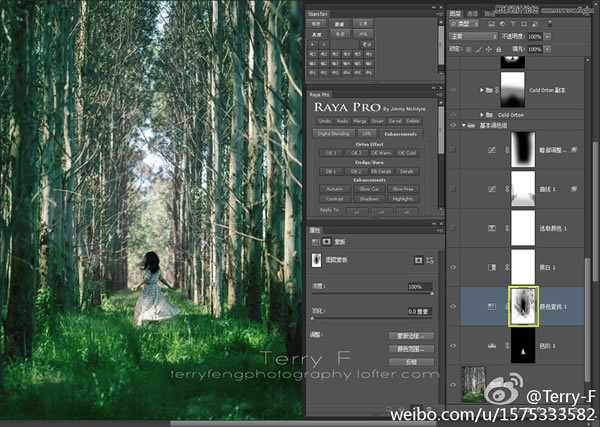Viewport: 600px width, 427px height.
Task: Click the feather value input field
Action: point(420,311)
